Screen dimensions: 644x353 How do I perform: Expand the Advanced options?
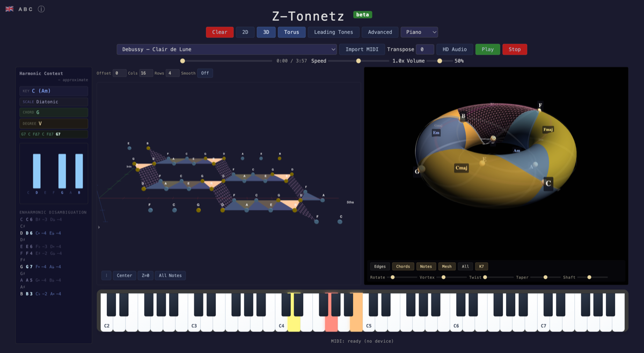(380, 32)
